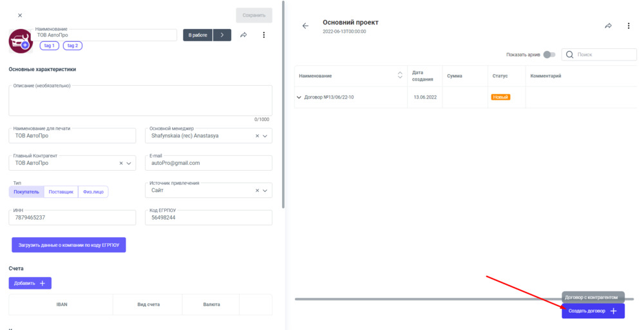Select the Физ.лицо type option
Screen dimensions: 644x330
click(x=93, y=191)
